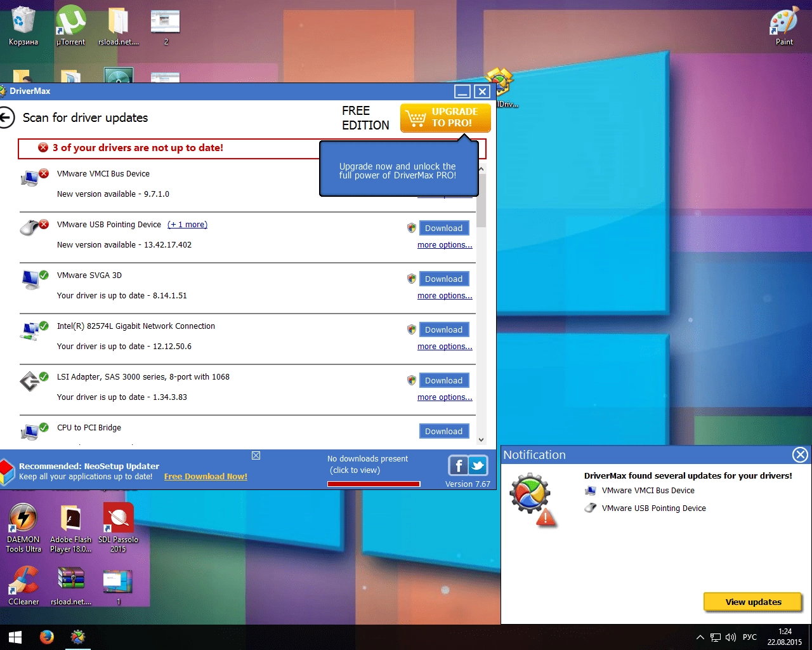This screenshot has width=812, height=650.
Task: Click the NeoSetup Updater cube icon
Action: tap(6, 473)
